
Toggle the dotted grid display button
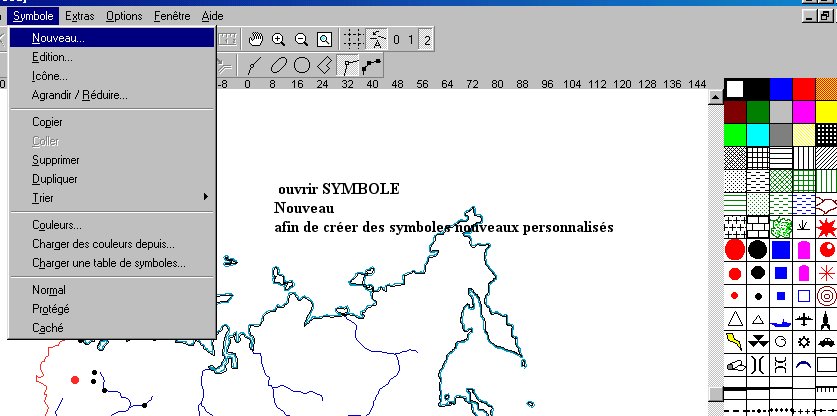[353, 40]
